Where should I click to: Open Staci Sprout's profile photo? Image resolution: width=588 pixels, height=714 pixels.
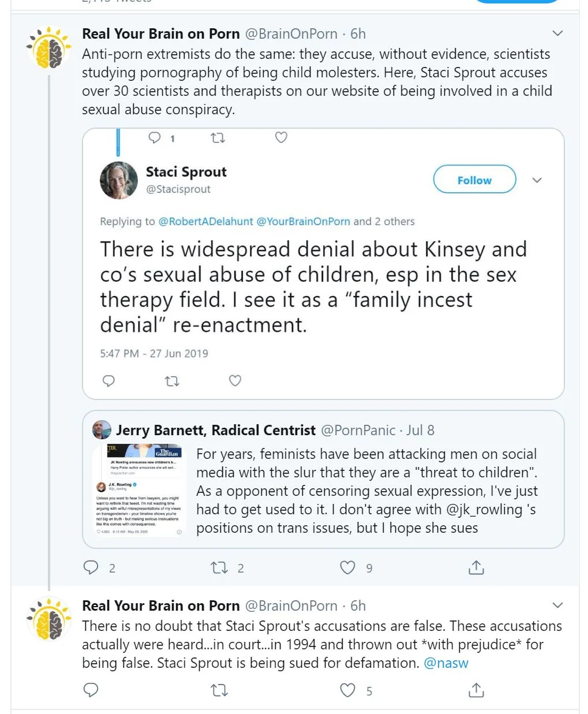pos(119,180)
